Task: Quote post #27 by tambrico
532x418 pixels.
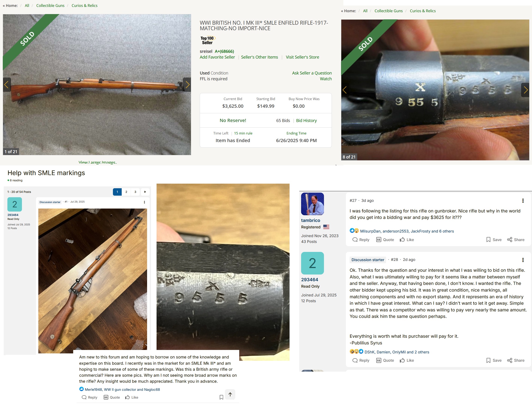Action: (385, 240)
